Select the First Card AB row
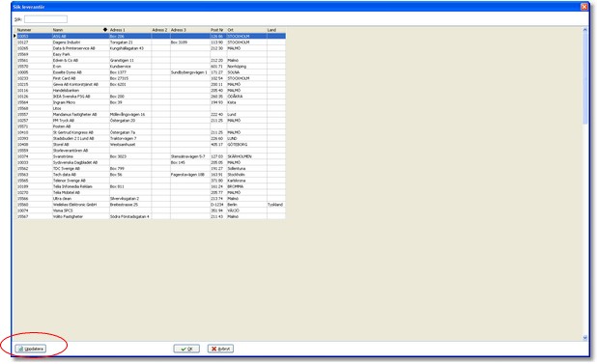Viewport: 597px width, 364px height. [x=151, y=78]
